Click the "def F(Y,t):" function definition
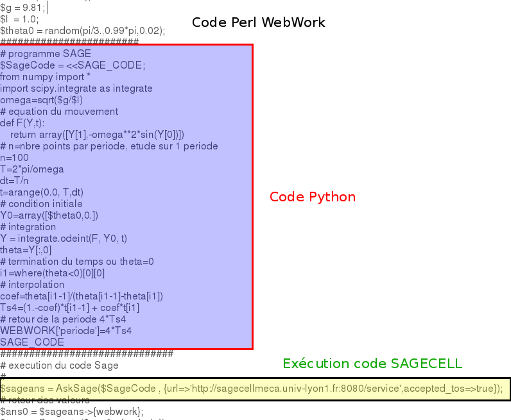Screen dimensions: 511x420 [22, 123]
